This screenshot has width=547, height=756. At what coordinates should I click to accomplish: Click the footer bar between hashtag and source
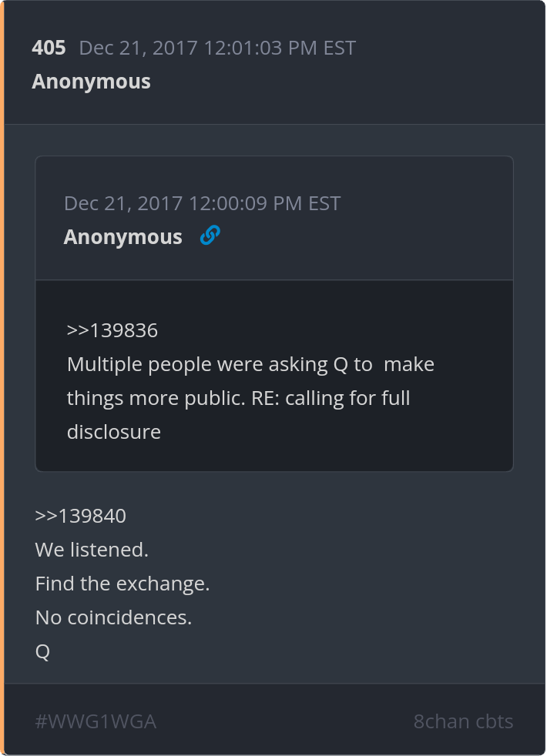(x=285, y=722)
